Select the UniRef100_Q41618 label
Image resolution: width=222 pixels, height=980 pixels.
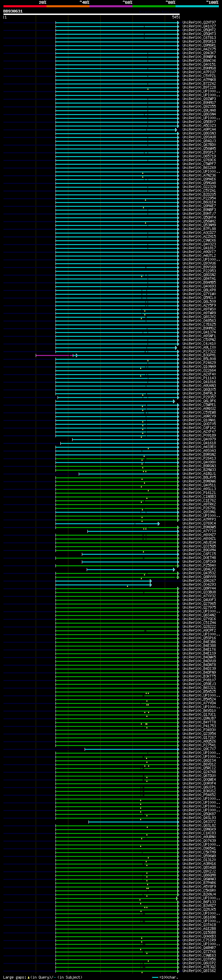tap(199, 443)
